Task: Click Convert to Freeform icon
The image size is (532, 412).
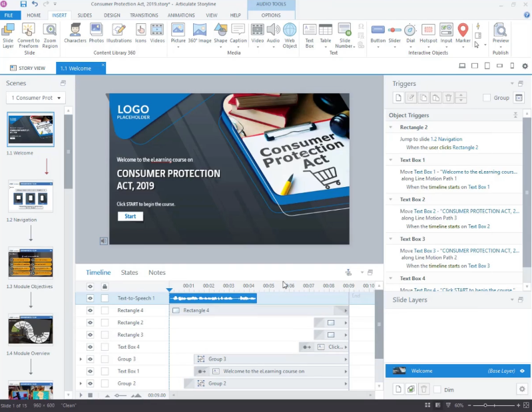Action: point(29,35)
